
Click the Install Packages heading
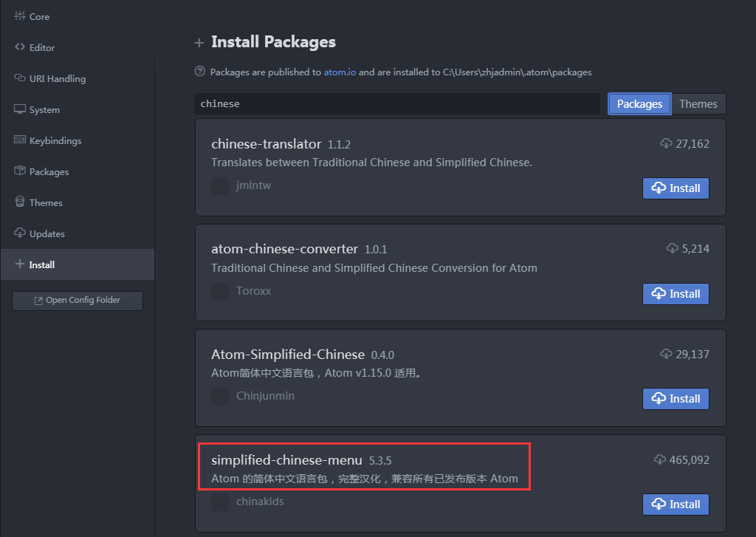click(x=273, y=42)
